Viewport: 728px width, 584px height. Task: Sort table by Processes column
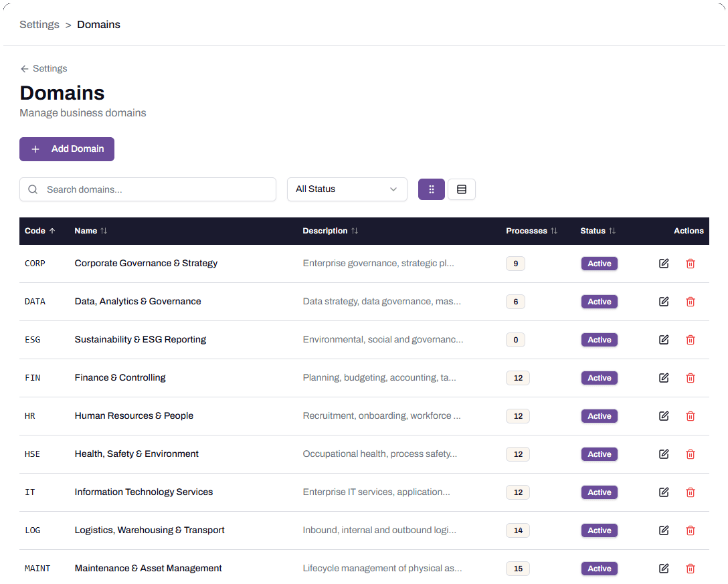(531, 231)
